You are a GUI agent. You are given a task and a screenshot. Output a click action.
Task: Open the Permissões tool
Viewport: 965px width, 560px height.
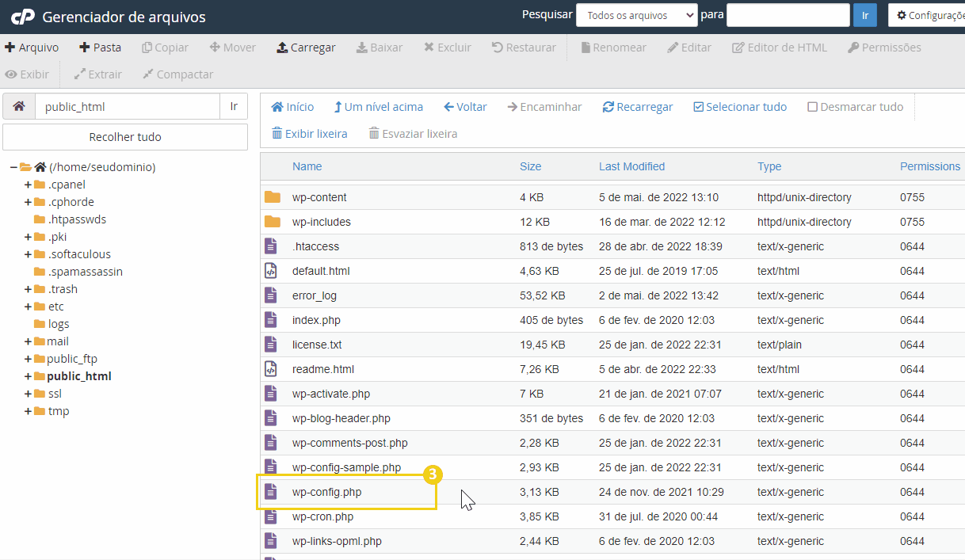884,48
